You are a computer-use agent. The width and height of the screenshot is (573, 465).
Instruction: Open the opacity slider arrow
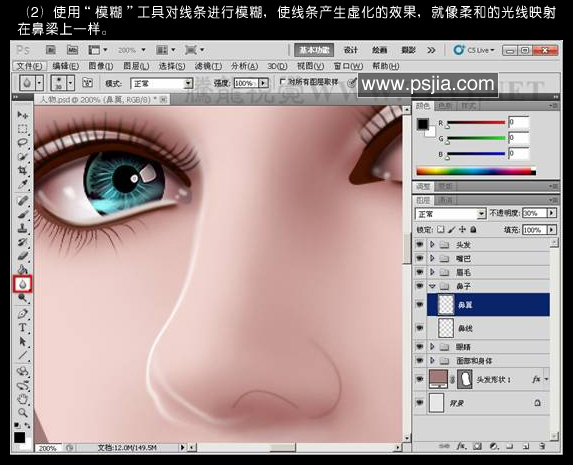(x=552, y=213)
